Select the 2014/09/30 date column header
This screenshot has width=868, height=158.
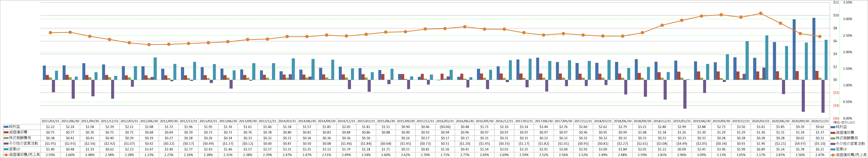pyautogui.click(x=326, y=121)
